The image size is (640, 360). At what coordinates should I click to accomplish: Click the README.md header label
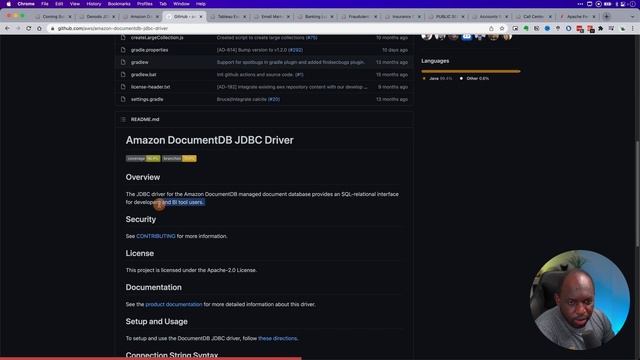145,119
